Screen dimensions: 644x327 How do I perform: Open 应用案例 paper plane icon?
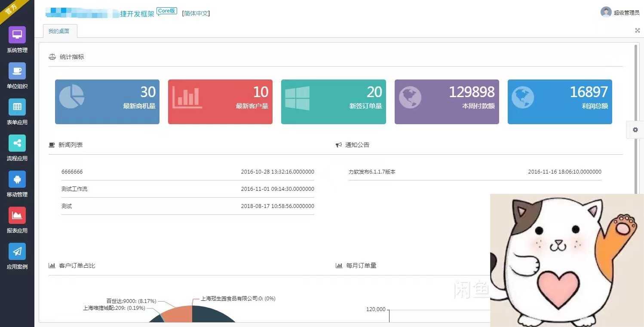(x=17, y=251)
